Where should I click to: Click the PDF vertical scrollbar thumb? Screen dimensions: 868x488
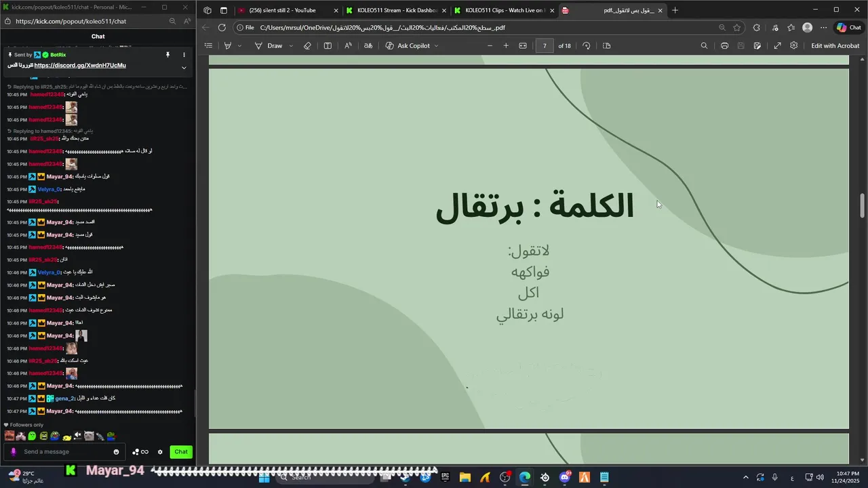pos(863,205)
